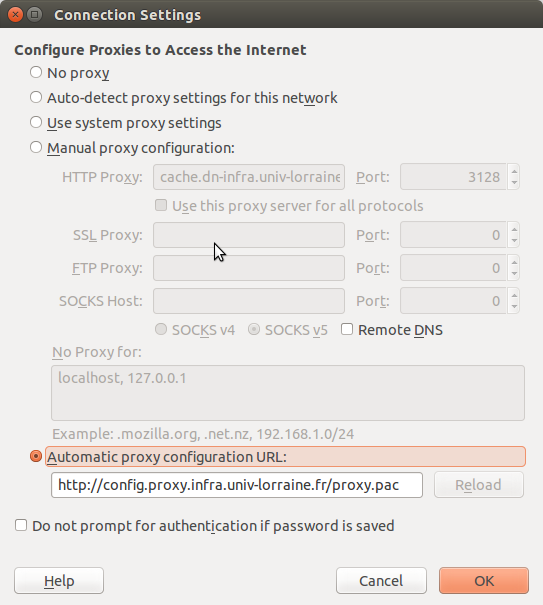This screenshot has height=605, width=543.
Task: Click the Reload button
Action: coord(479,485)
